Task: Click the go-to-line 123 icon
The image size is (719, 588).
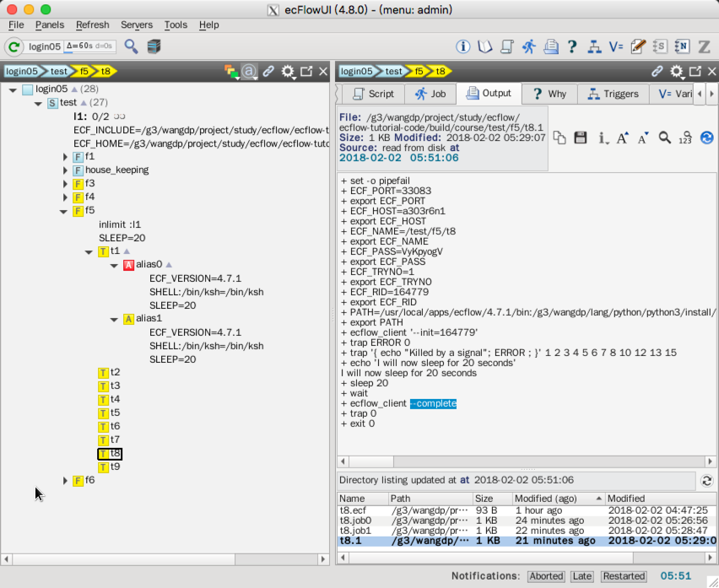Action: click(x=685, y=138)
